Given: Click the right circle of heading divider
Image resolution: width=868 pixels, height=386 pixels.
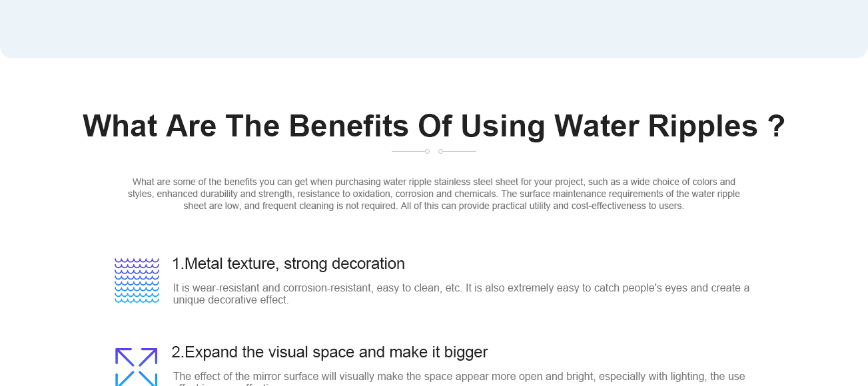Looking at the screenshot, I should pos(440,151).
